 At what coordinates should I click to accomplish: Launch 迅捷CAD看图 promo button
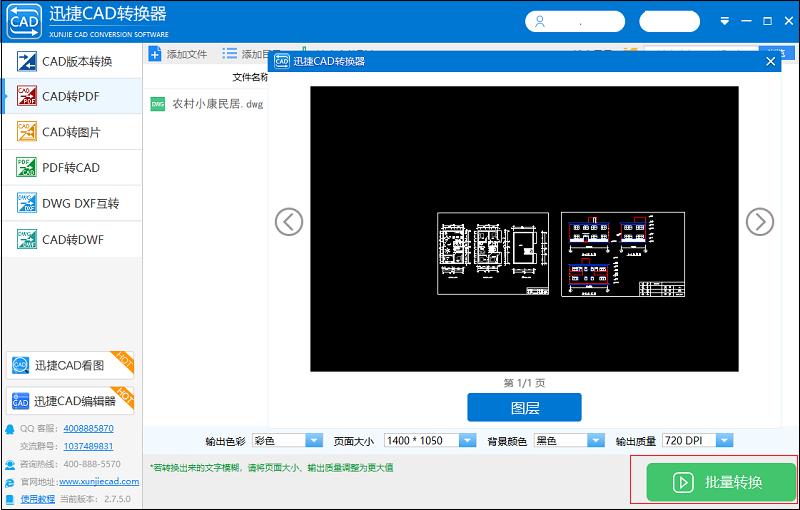pyautogui.click(x=70, y=365)
